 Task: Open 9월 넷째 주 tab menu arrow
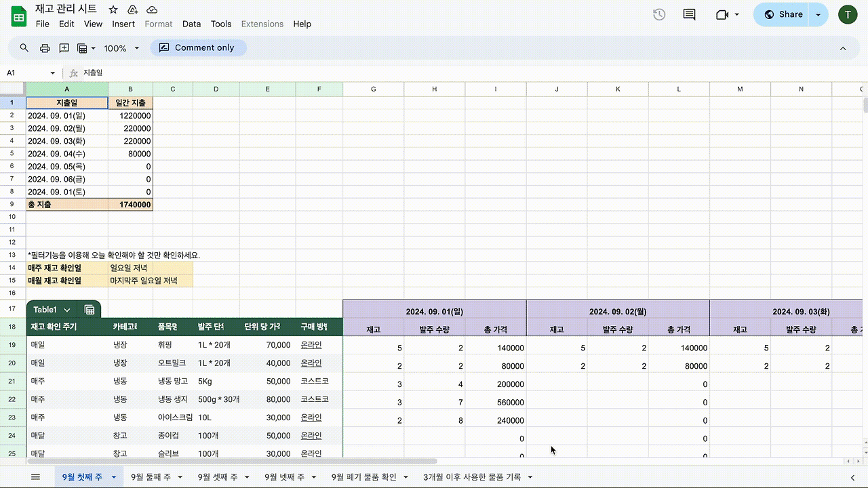[x=314, y=477]
